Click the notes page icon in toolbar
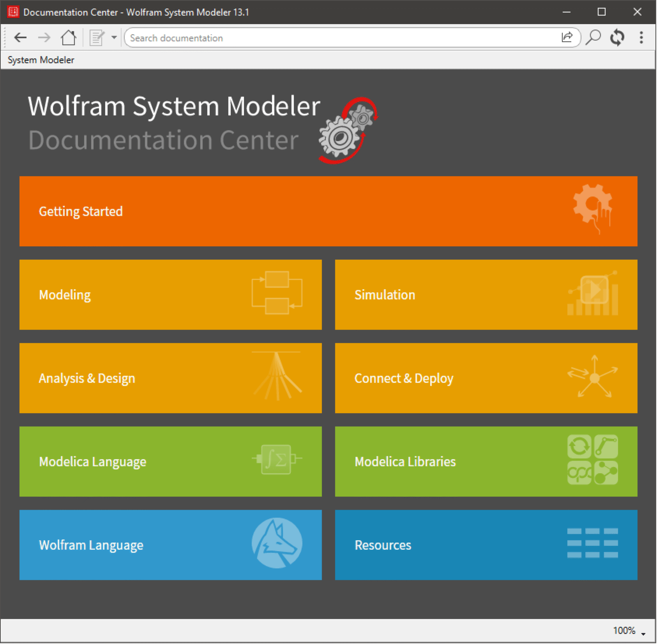Image resolution: width=657 pixels, height=644 pixels. pyautogui.click(x=97, y=38)
